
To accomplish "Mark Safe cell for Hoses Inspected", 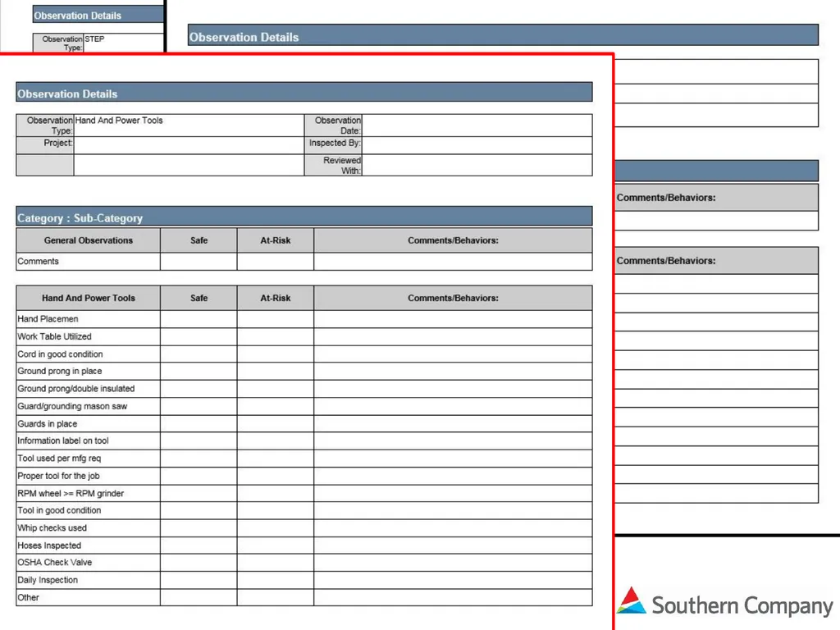I will [x=199, y=546].
